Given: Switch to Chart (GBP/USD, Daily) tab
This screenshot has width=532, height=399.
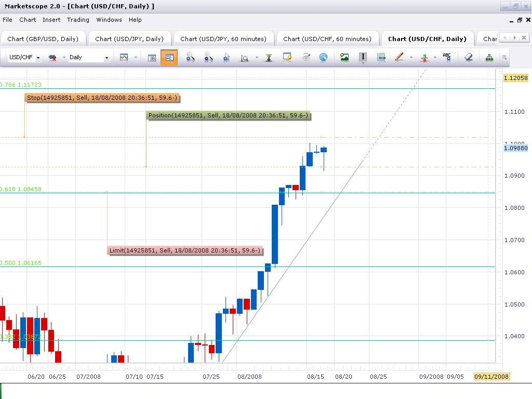Looking at the screenshot, I should click(x=43, y=39).
